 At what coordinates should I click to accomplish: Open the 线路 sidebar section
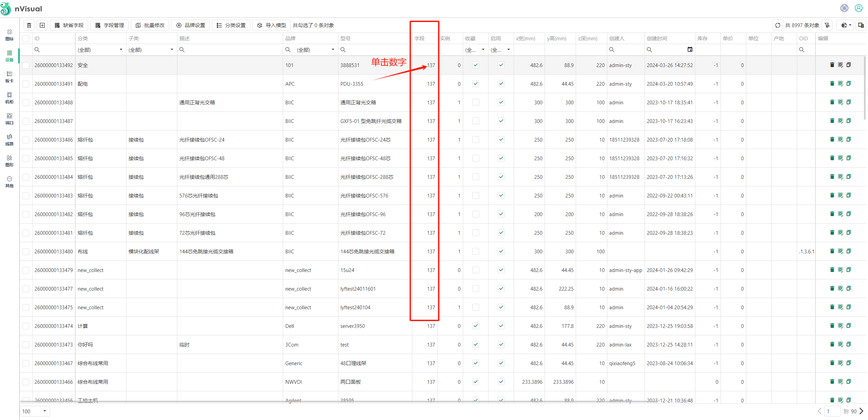click(x=9, y=140)
